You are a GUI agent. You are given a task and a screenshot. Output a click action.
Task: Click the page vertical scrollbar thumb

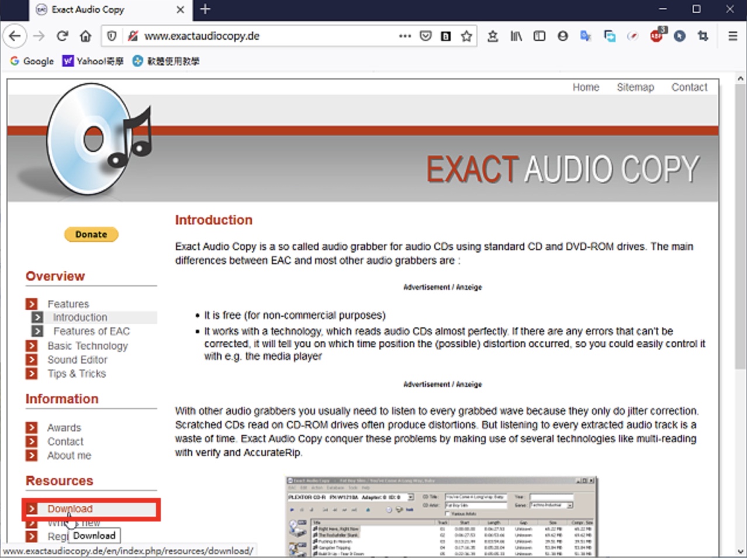point(741,228)
